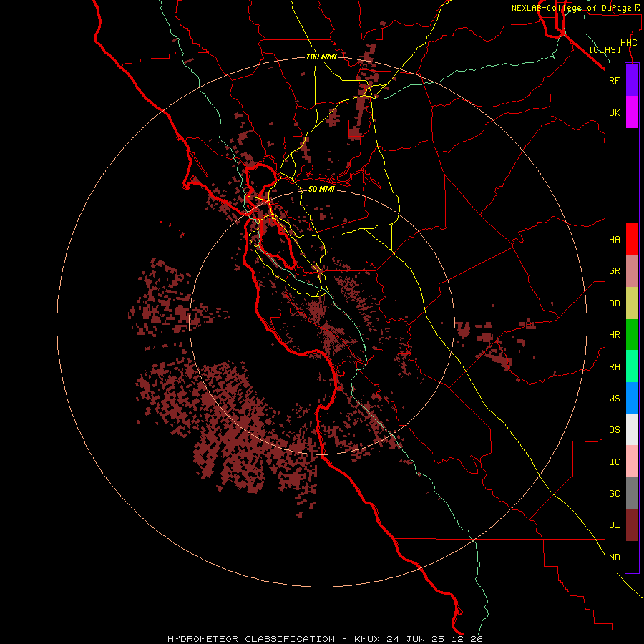
Task: Select the BD yellow legend swatch
Action: (x=632, y=303)
